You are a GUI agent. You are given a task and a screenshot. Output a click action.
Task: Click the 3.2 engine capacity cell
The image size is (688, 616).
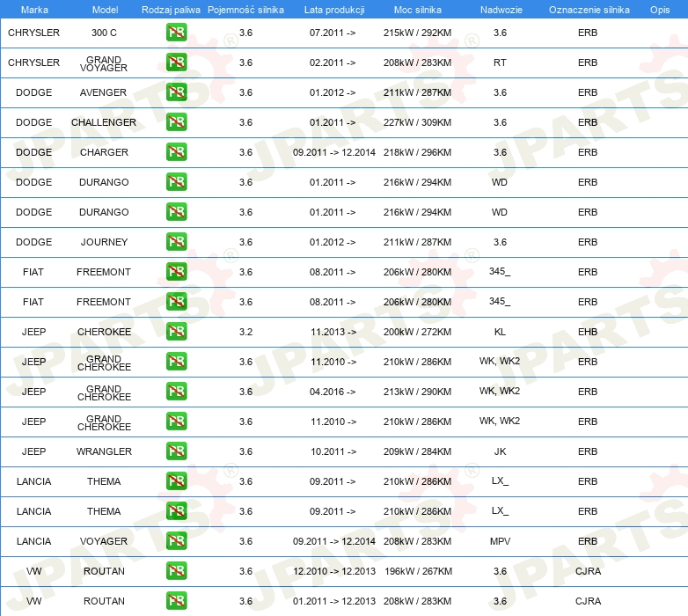(245, 332)
